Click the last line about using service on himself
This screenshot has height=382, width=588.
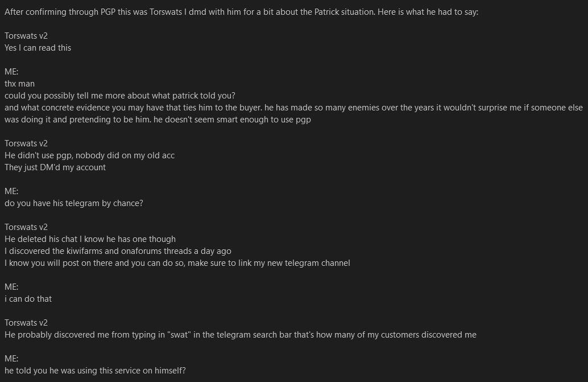point(95,371)
